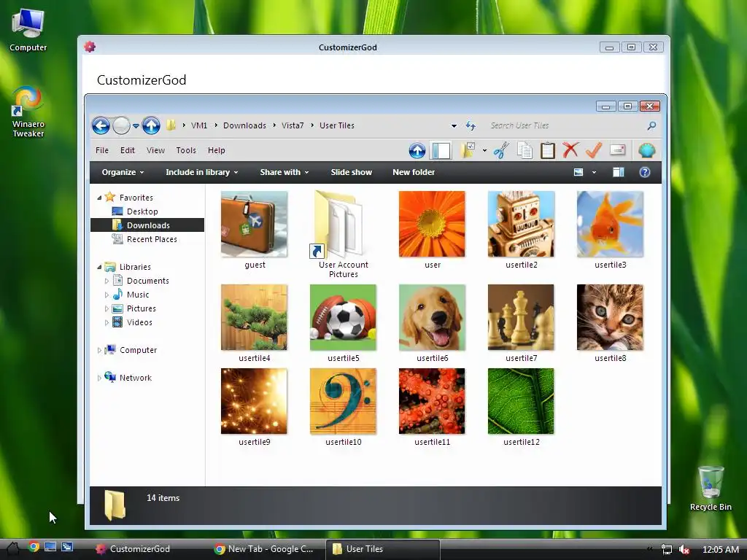Click the orange checkmark Properties icon

[x=594, y=150]
